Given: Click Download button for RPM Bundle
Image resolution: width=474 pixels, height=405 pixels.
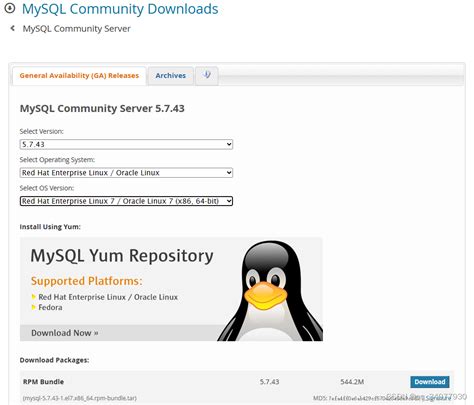Looking at the screenshot, I should point(430,382).
